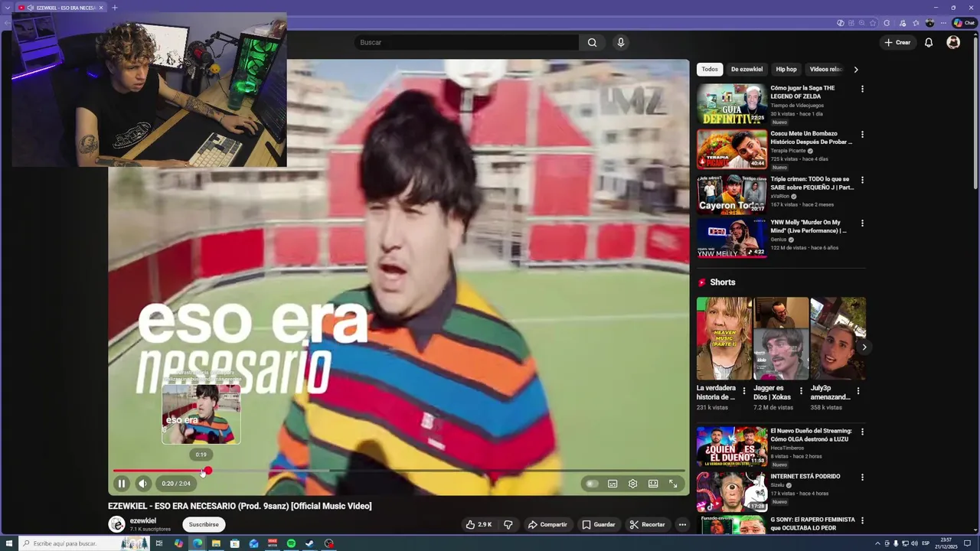Screen dimensions: 980x551
Task: Like the video with thumbs up 2.9 K
Action: tap(479, 525)
